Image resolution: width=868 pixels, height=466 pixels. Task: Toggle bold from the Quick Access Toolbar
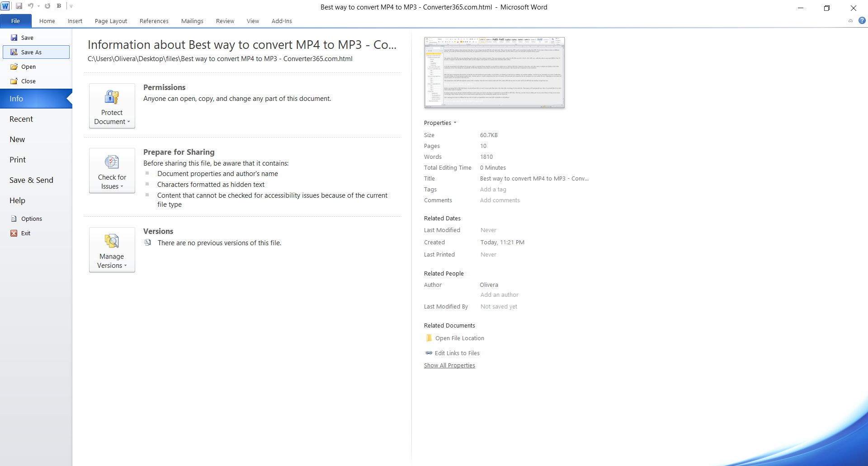(x=59, y=6)
